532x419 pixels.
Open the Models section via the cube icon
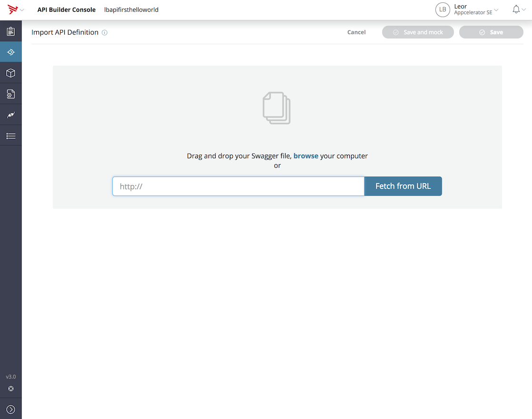10,72
